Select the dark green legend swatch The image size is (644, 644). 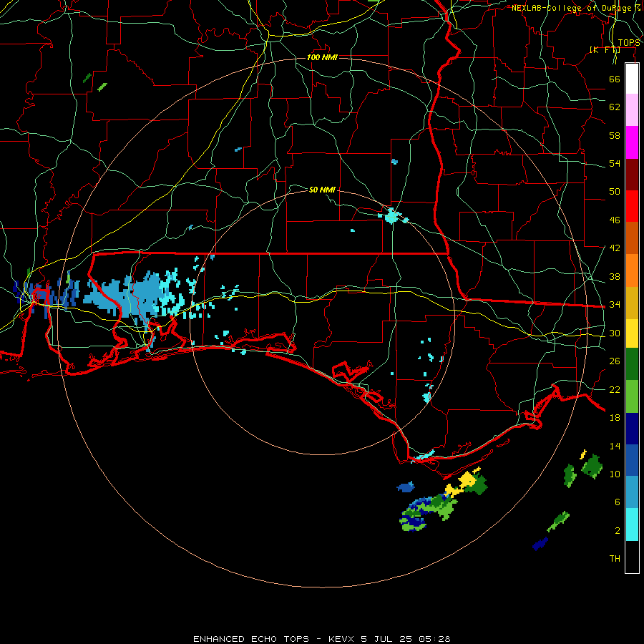coord(632,364)
